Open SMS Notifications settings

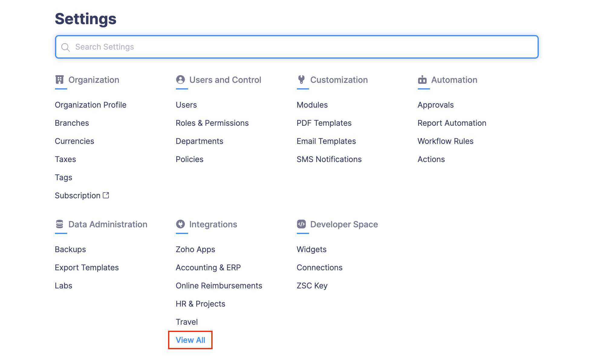(329, 159)
